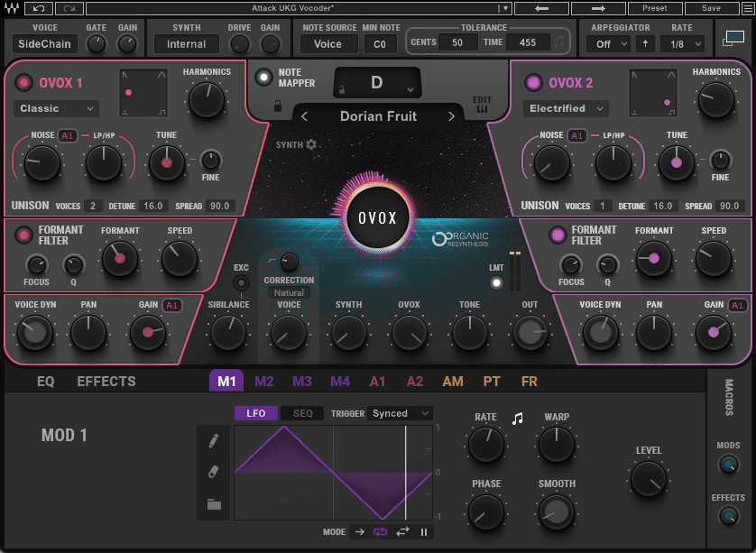The width and height of the screenshot is (756, 553).
Task: Open the EFFECTS tab
Action: [106, 382]
